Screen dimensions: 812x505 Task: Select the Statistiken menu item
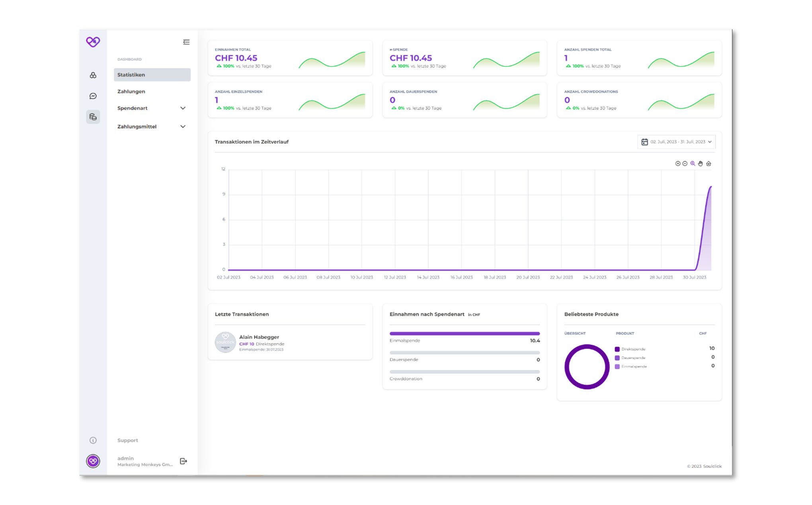click(152, 75)
